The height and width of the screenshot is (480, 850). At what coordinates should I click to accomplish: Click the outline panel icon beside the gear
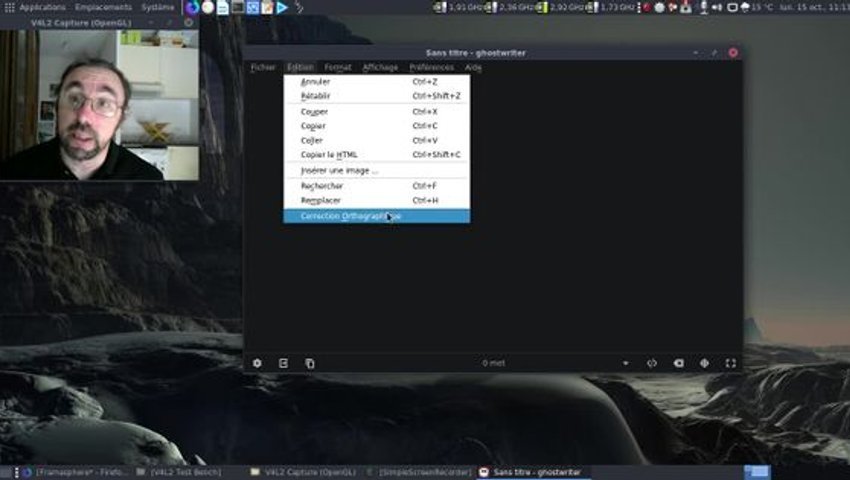[x=283, y=363]
